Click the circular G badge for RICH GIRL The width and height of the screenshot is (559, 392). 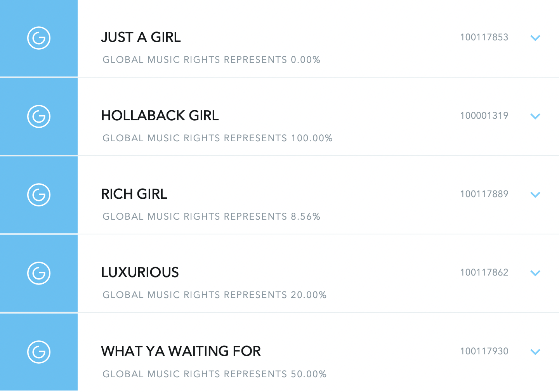[x=39, y=195]
